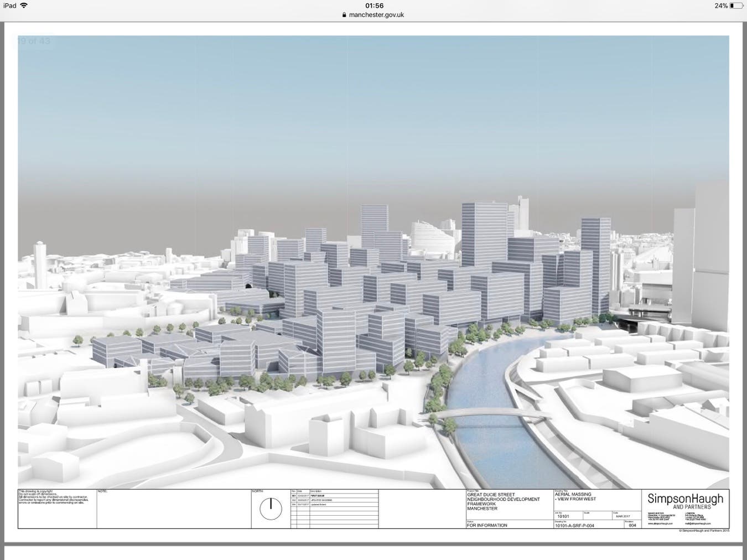The height and width of the screenshot is (560, 747).
Task: Tap the battery icon in status bar
Action: [736, 6]
